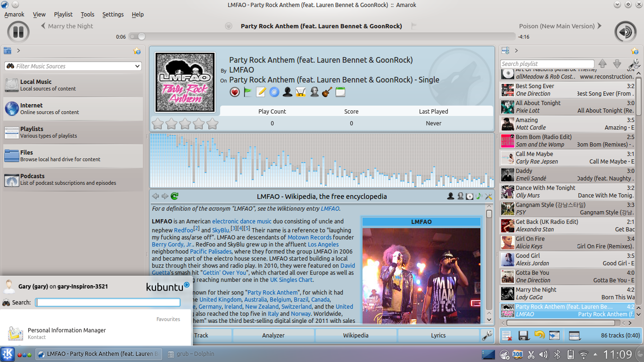Image resolution: width=644 pixels, height=362 pixels.
Task: Open Local Music sources
Action: [73, 85]
